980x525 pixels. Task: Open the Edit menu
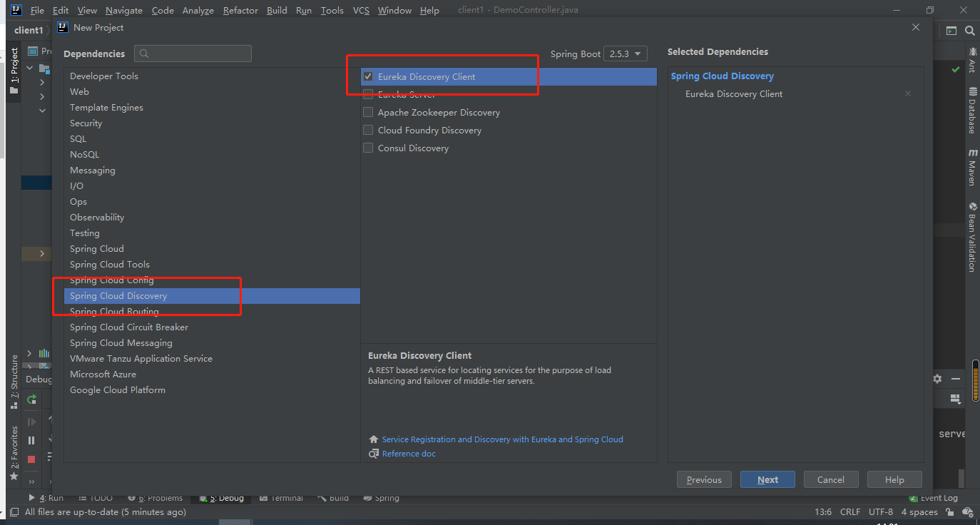(x=61, y=11)
